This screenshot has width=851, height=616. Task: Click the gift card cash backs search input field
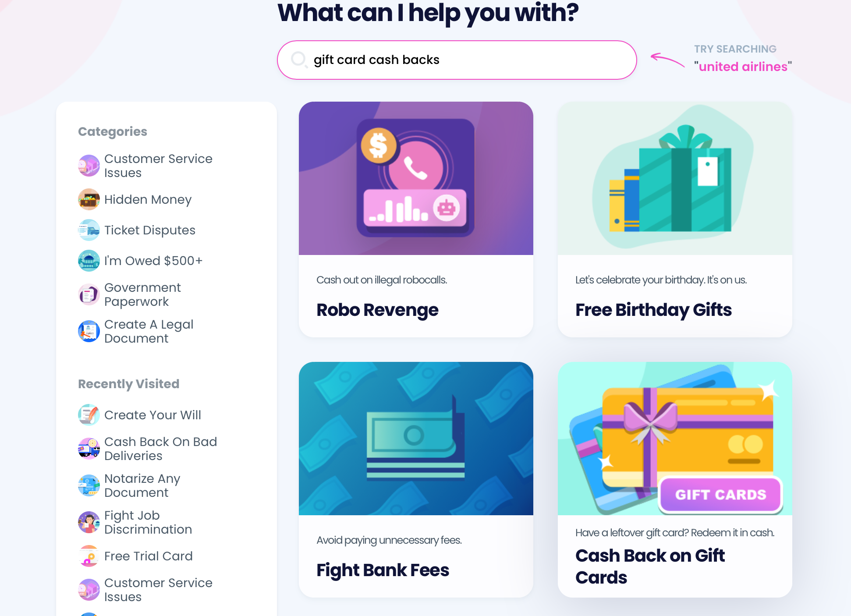[x=457, y=60]
